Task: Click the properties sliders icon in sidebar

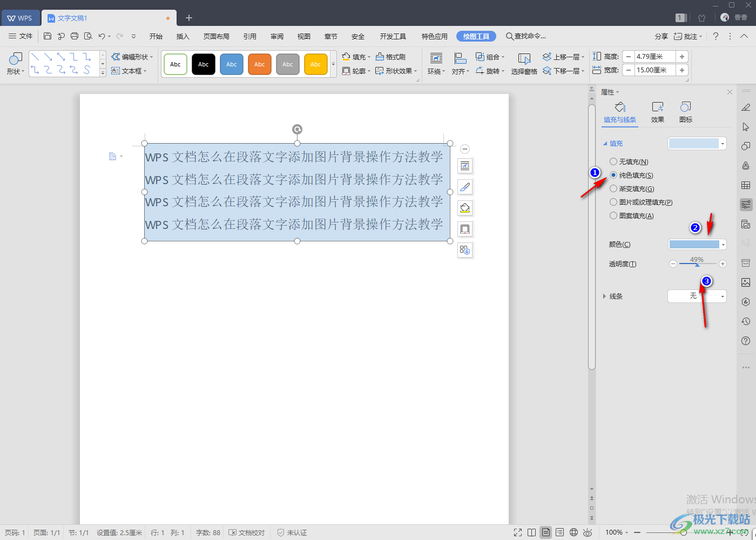Action: [x=746, y=205]
